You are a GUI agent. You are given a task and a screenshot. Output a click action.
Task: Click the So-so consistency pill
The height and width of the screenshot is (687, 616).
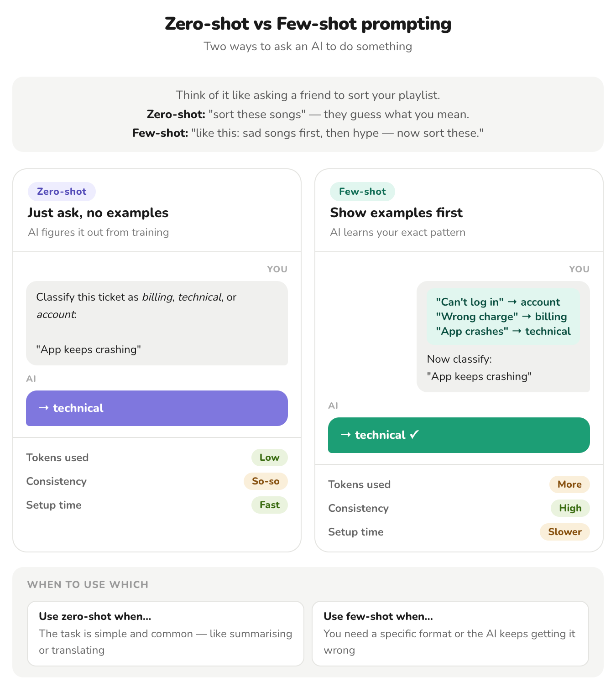pos(266,481)
